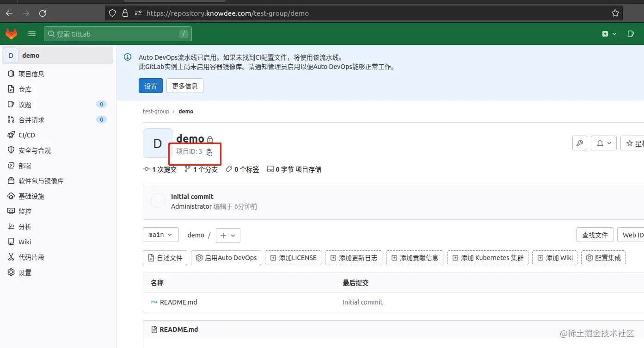This screenshot has width=644, height=348.
Task: Open the 1 个分支 branches link
Action: 201,169
